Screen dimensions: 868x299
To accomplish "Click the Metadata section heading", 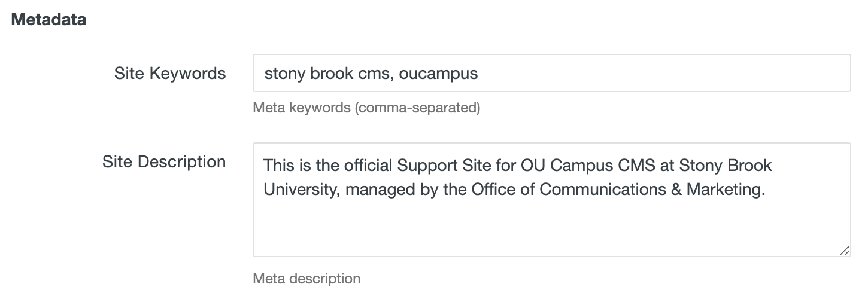I will tap(48, 20).
